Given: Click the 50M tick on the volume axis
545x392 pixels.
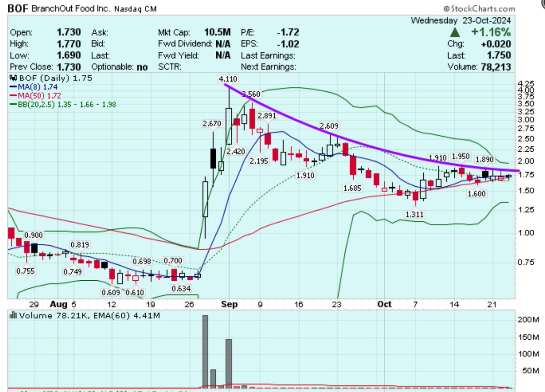Looking at the screenshot, I should [531, 371].
